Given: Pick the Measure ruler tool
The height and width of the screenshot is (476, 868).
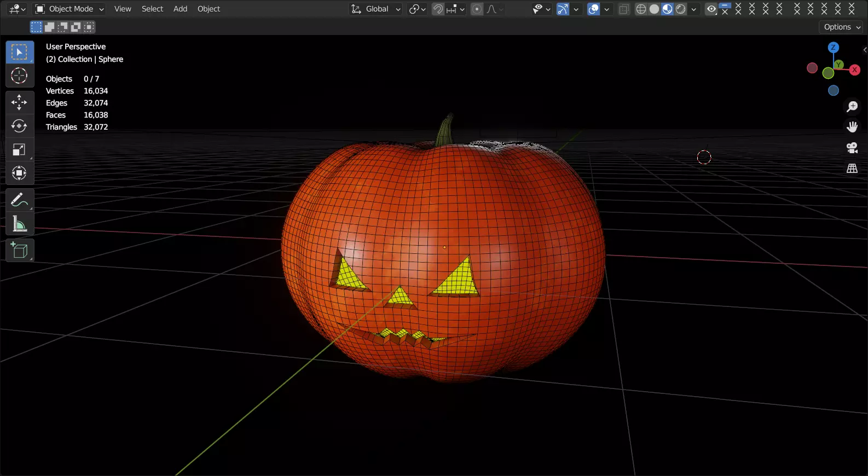Looking at the screenshot, I should 20,223.
